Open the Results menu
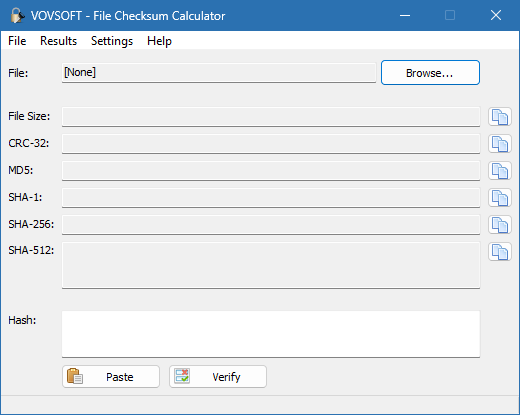Viewport: 520px width, 415px height. click(x=58, y=41)
